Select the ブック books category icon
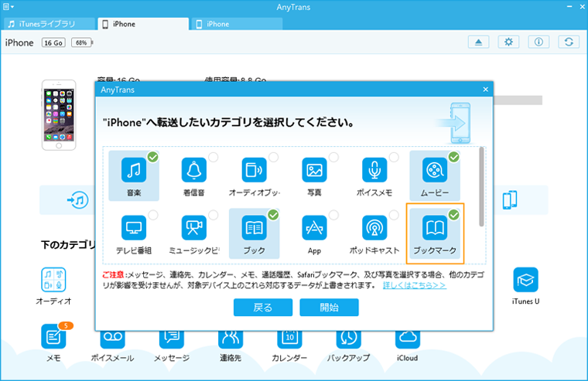 click(255, 228)
